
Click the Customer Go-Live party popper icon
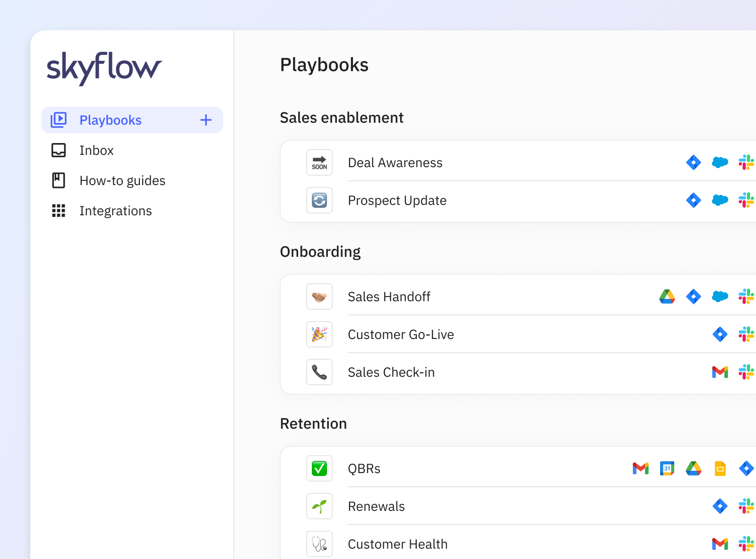[319, 334]
